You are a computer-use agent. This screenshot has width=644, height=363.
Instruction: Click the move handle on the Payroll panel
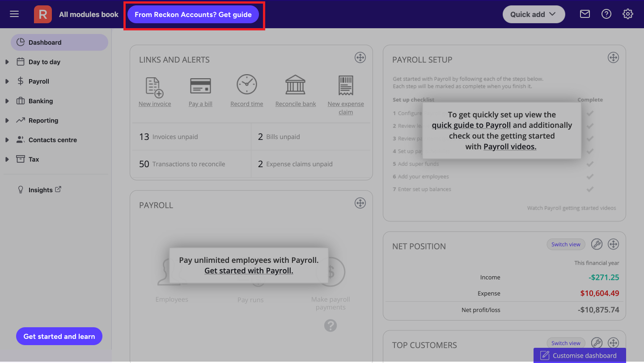click(360, 203)
